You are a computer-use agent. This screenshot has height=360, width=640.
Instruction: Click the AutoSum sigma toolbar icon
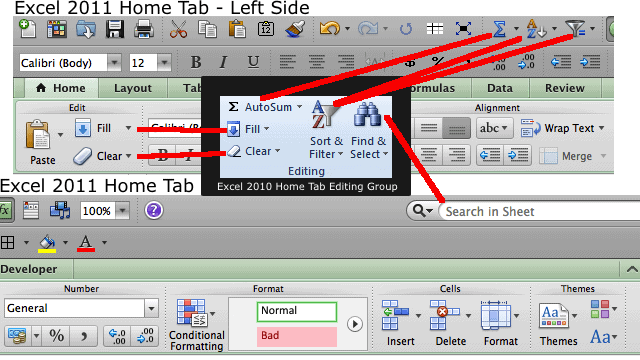click(500, 29)
